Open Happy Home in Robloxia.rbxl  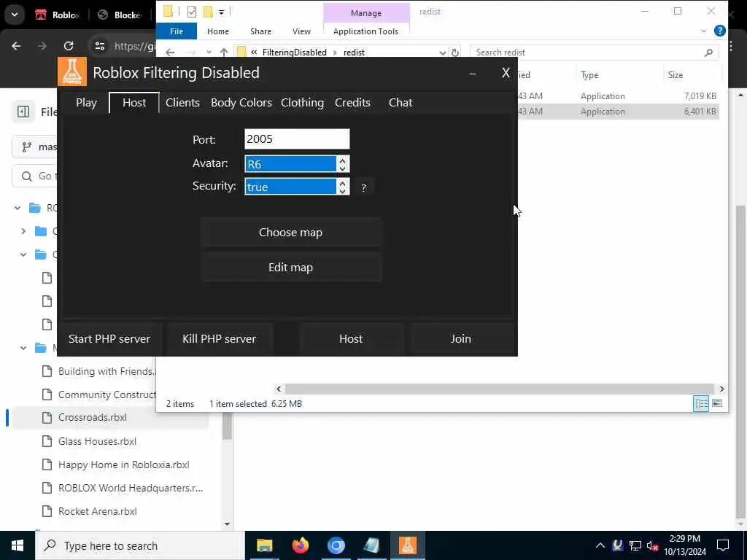(123, 464)
